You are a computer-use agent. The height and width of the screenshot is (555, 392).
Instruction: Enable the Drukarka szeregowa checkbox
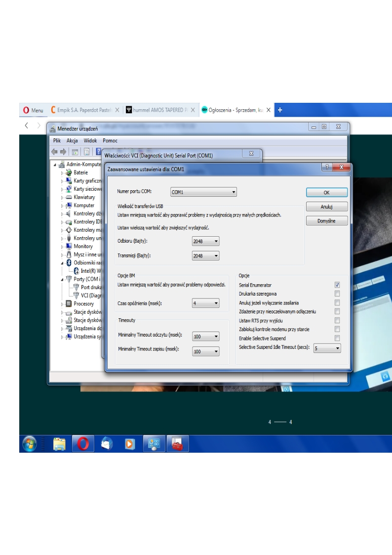tap(337, 294)
